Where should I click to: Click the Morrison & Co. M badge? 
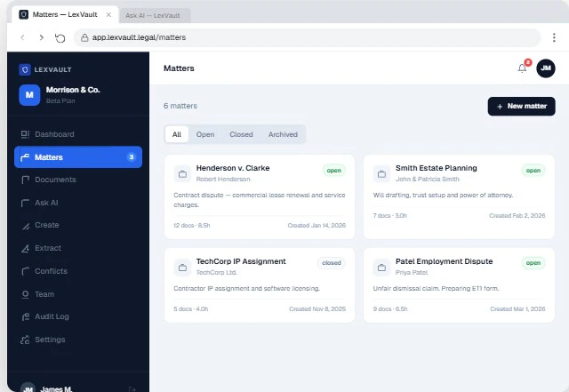(29, 95)
